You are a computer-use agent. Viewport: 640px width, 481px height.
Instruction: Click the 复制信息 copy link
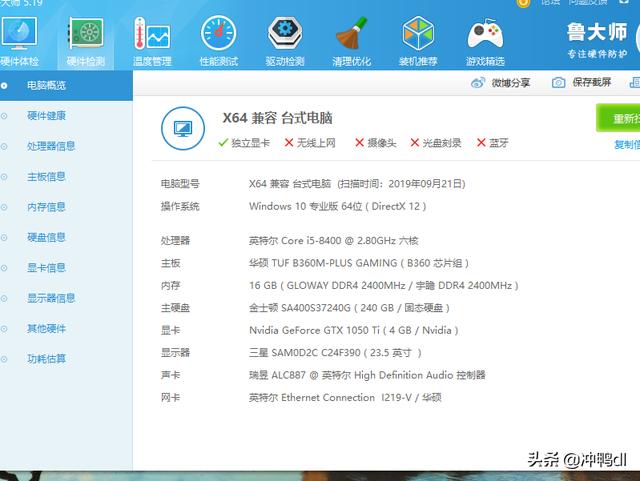(627, 145)
